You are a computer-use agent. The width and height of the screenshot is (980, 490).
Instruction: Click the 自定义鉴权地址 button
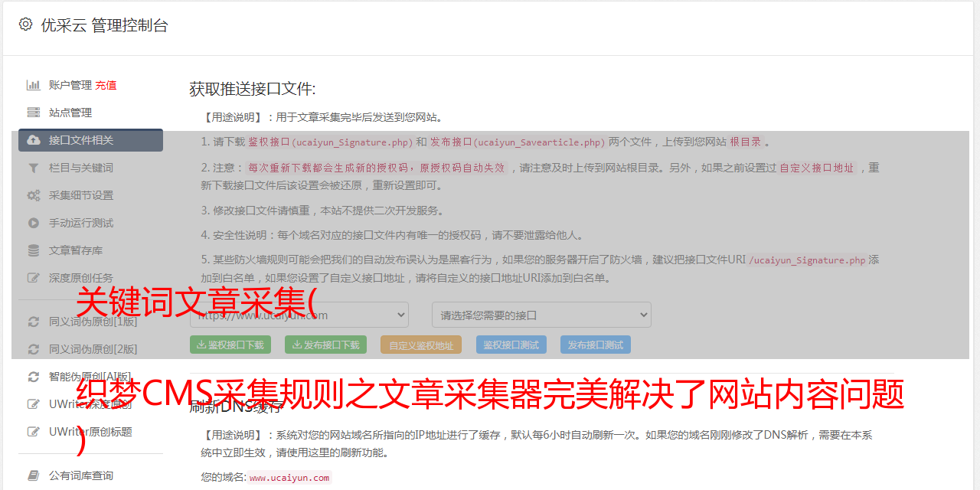pos(421,345)
